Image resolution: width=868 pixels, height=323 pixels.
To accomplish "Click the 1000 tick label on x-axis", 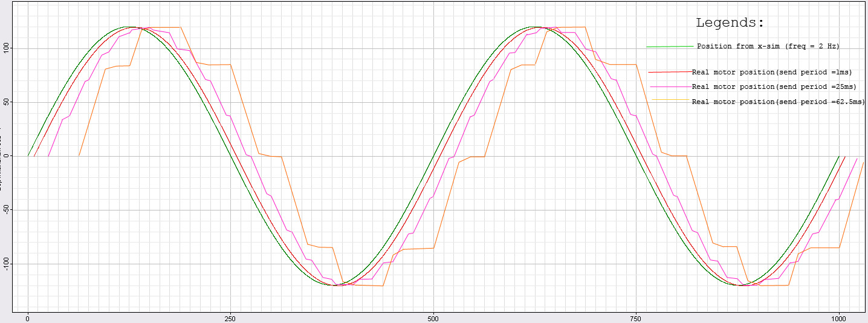I will (838, 318).
